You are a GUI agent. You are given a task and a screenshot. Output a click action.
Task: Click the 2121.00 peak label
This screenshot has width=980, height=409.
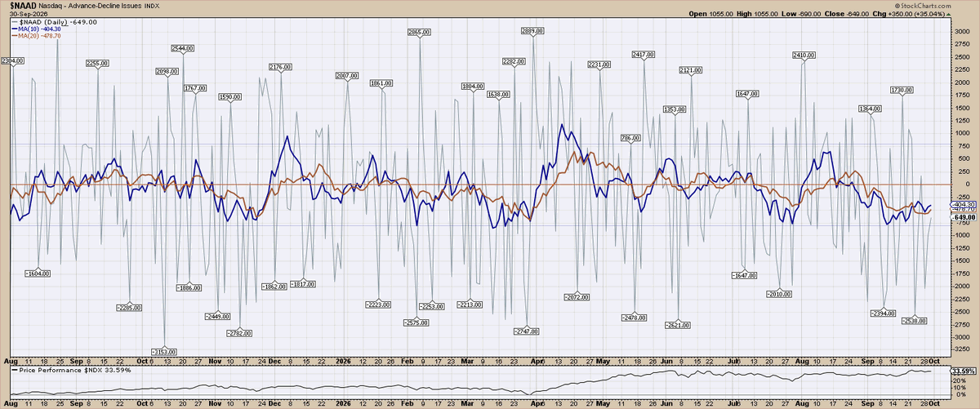click(690, 71)
